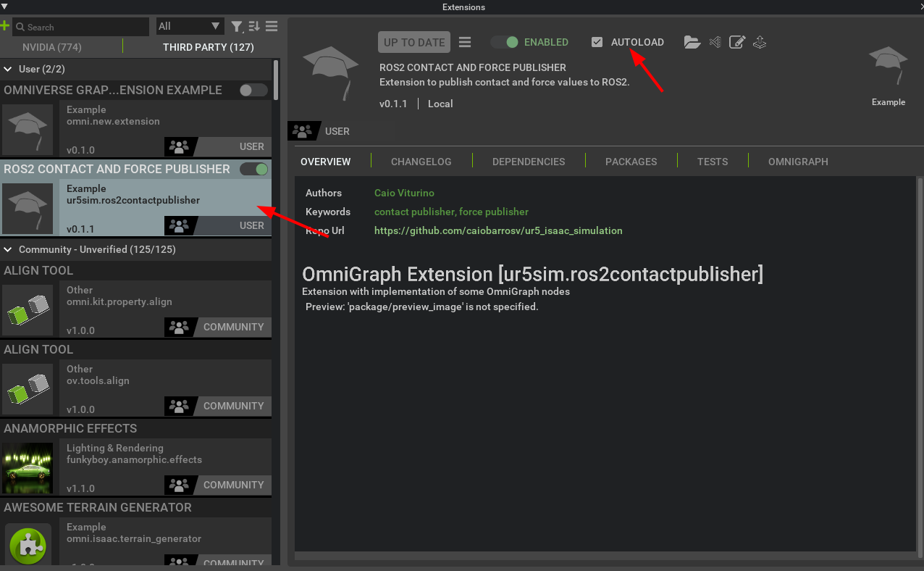Toggle the AUTOLOAD checkbox
924x571 pixels.
(597, 42)
